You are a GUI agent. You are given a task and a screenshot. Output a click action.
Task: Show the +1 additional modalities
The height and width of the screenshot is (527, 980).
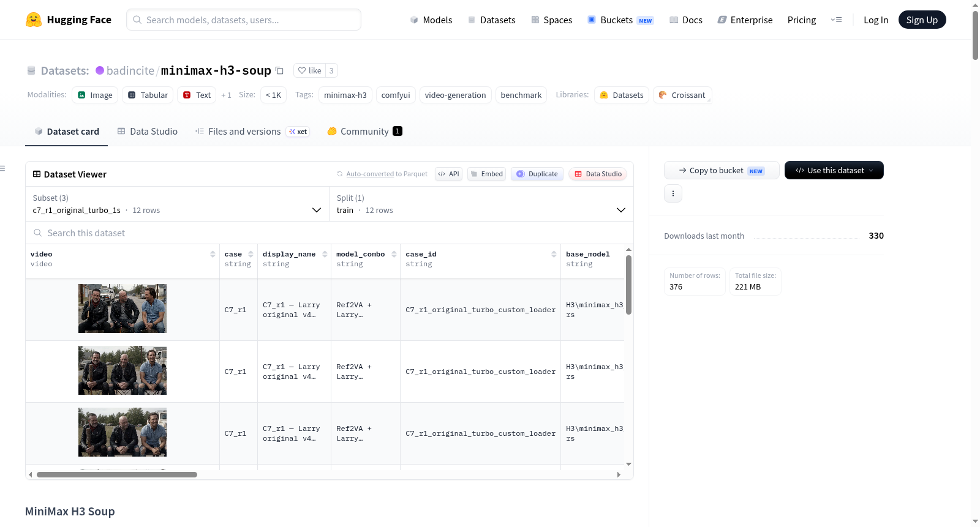pyautogui.click(x=226, y=95)
